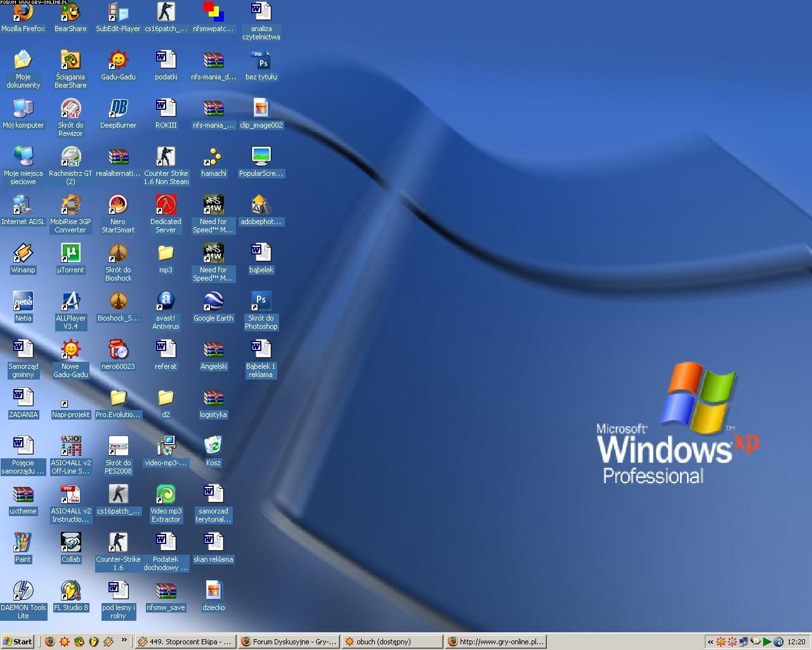Screen dimensions: 812x650
Task: Select the nfsmw_save archive icon
Action: coord(166,596)
